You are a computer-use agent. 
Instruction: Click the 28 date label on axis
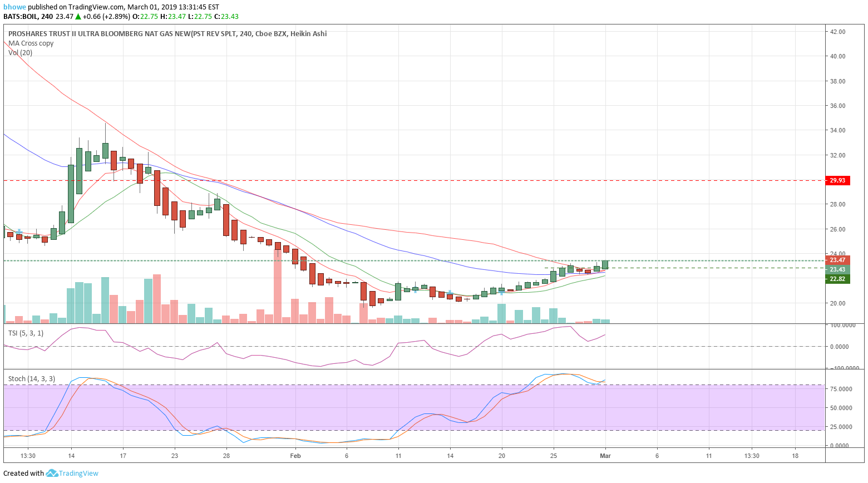[226, 456]
